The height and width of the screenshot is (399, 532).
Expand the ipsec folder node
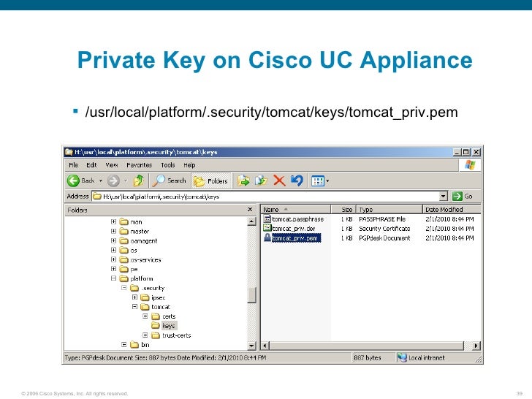pyautogui.click(x=134, y=297)
